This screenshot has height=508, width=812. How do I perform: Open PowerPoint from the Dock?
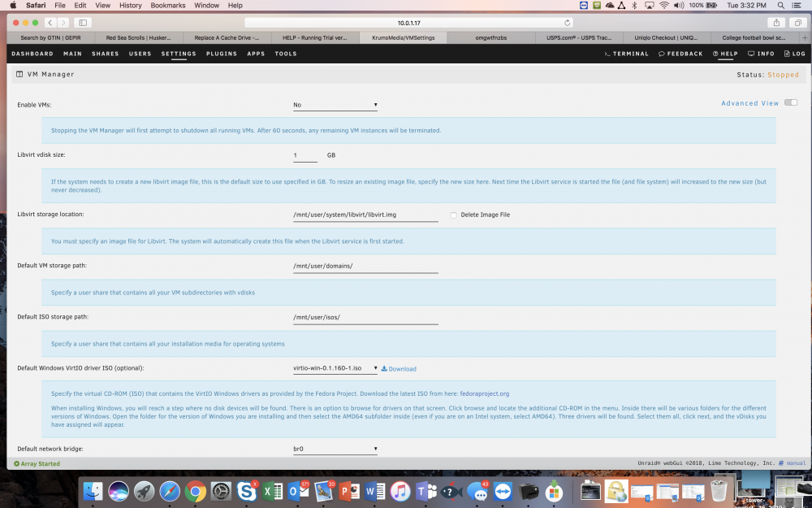tap(349, 491)
